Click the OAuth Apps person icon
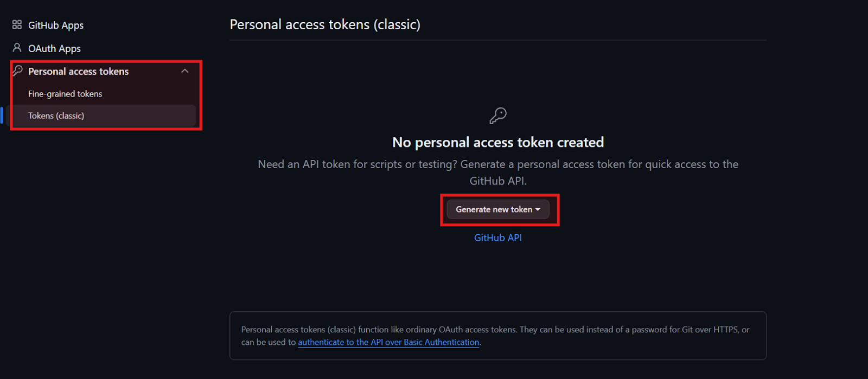 coord(17,48)
